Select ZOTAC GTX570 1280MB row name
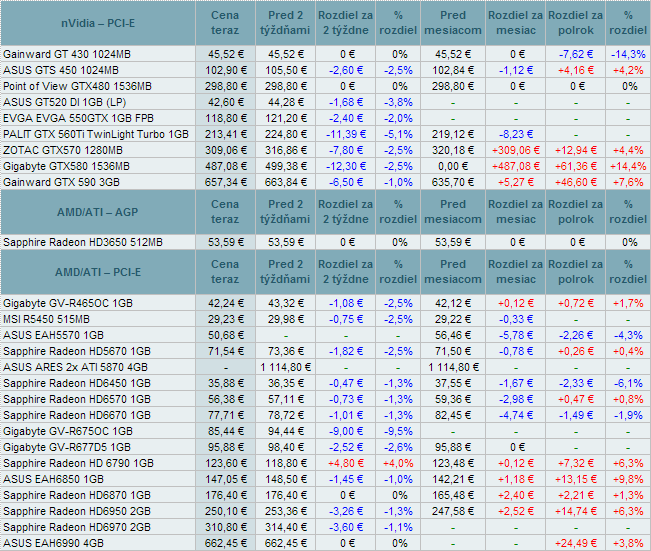Image resolution: width=651 pixels, height=551 pixels. [63, 150]
